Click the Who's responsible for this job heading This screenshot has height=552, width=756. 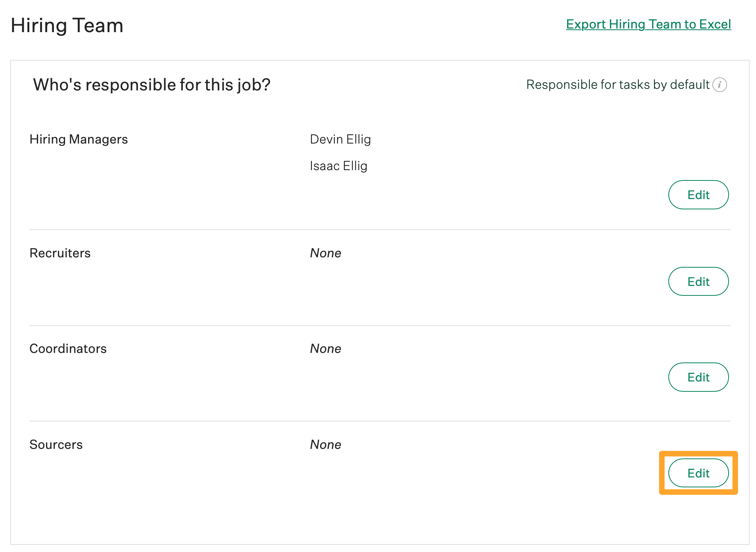(x=152, y=85)
